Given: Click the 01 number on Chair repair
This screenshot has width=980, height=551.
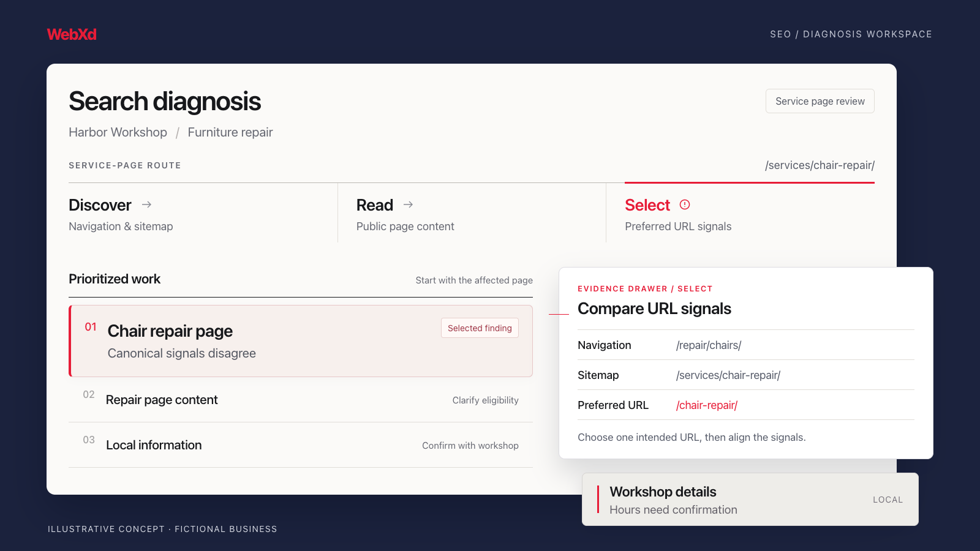Looking at the screenshot, I should [91, 327].
